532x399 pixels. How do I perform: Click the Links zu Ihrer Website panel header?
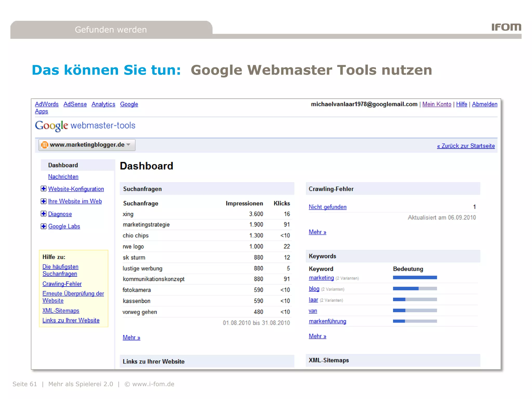click(x=207, y=361)
